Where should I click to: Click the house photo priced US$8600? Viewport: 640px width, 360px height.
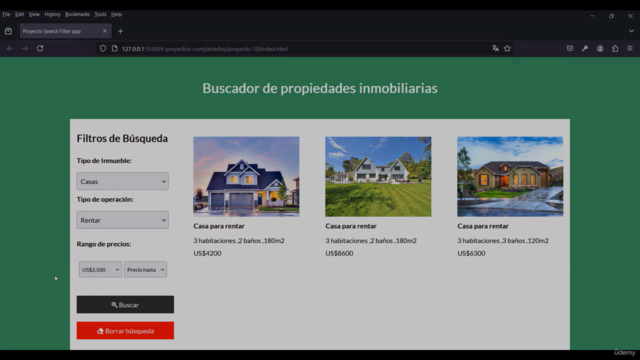click(x=378, y=176)
